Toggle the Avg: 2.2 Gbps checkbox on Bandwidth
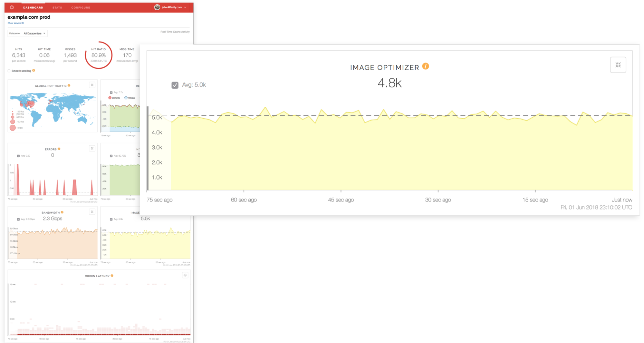The height and width of the screenshot is (343, 644). 18,219
